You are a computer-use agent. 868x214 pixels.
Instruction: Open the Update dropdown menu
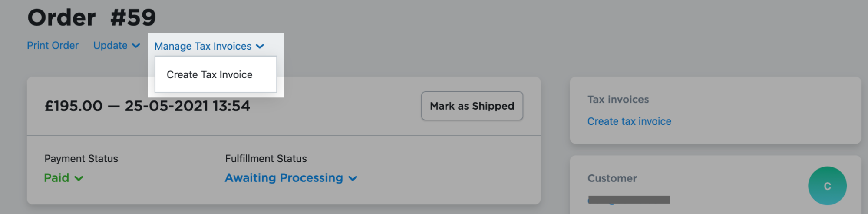[x=116, y=46]
